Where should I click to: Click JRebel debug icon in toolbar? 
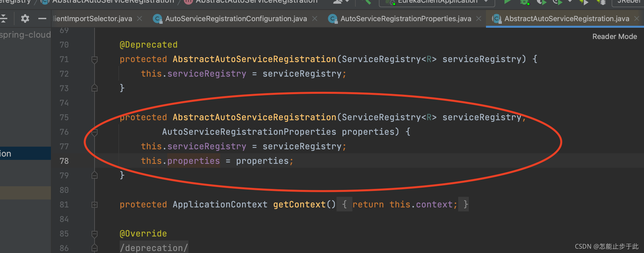(601, 2)
